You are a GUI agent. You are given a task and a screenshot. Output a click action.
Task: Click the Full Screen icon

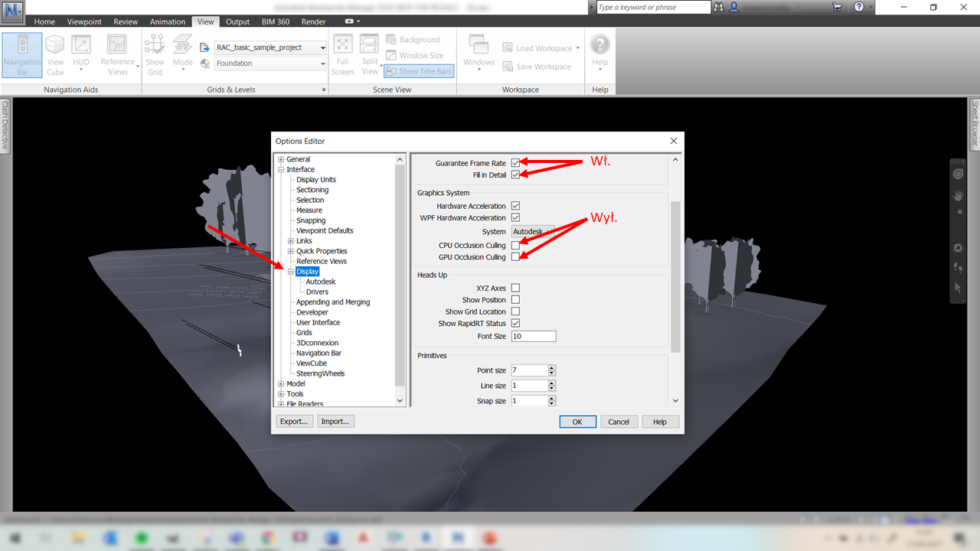click(342, 54)
